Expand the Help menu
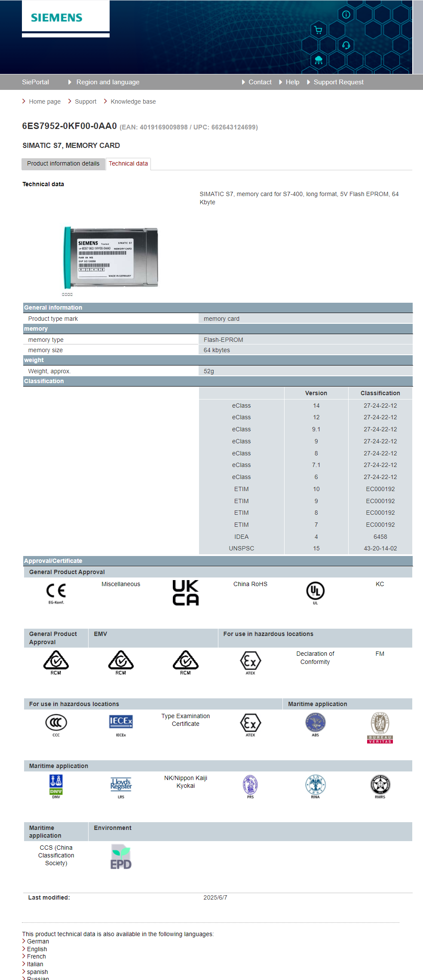Image resolution: width=423 pixels, height=980 pixels. pos(292,82)
